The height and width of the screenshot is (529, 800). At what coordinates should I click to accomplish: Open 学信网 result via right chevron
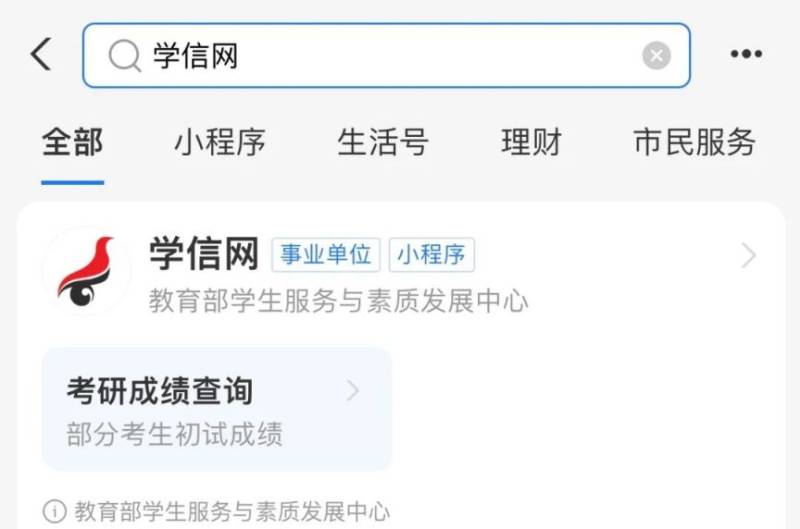(748, 256)
